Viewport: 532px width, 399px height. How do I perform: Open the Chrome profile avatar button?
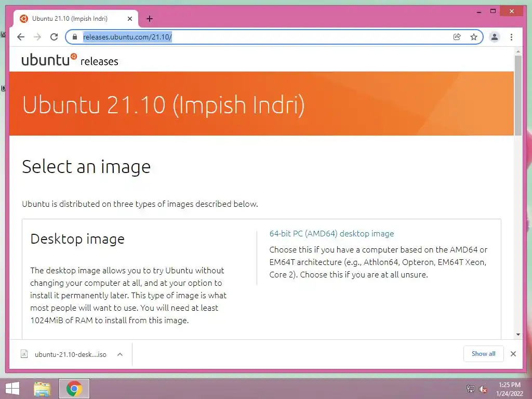pyautogui.click(x=495, y=37)
